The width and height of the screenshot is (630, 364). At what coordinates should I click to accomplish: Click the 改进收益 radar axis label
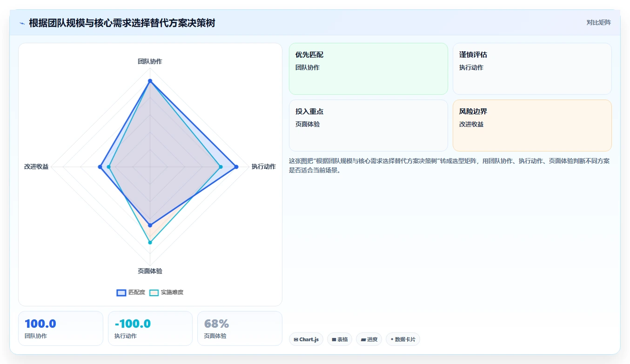pos(36,166)
